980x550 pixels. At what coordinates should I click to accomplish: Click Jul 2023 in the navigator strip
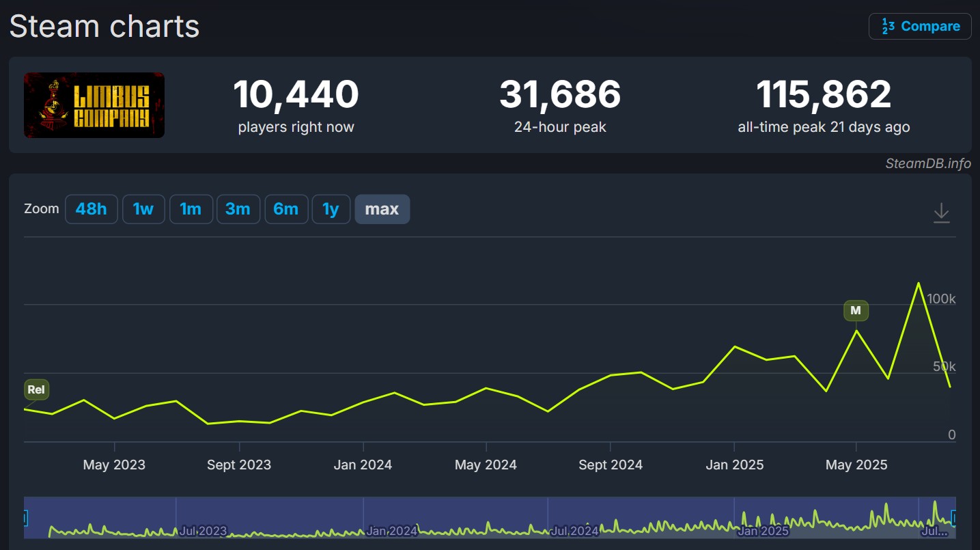[x=203, y=531]
